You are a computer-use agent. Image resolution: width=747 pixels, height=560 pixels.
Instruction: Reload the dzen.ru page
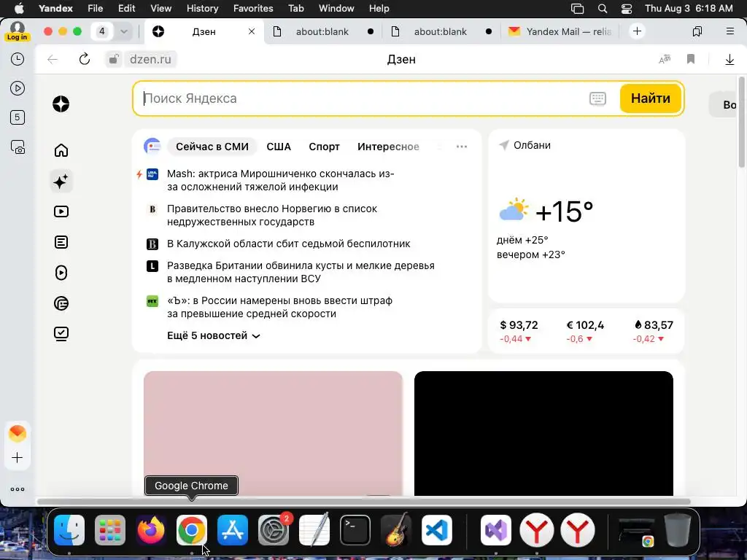coord(85,59)
